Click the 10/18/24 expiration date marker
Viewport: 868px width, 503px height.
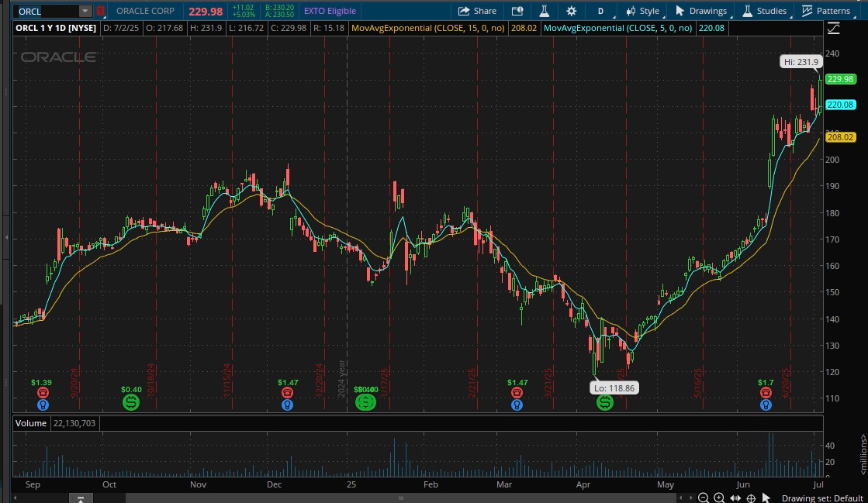pos(151,378)
